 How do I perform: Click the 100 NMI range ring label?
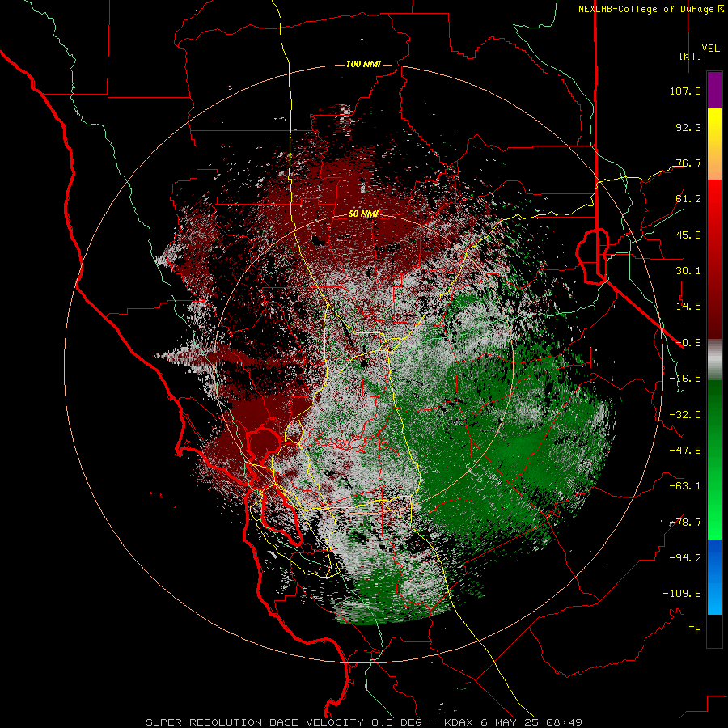point(363,64)
